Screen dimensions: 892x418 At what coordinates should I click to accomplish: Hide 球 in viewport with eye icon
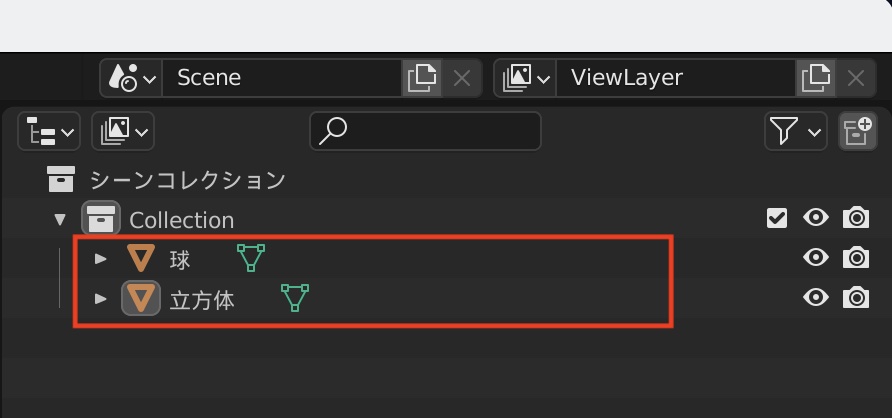pyautogui.click(x=816, y=258)
